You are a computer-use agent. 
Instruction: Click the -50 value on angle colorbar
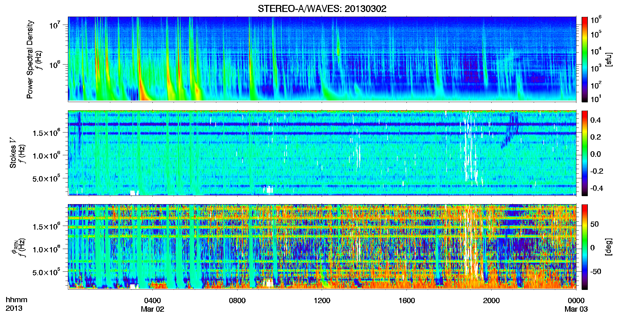coord(595,271)
